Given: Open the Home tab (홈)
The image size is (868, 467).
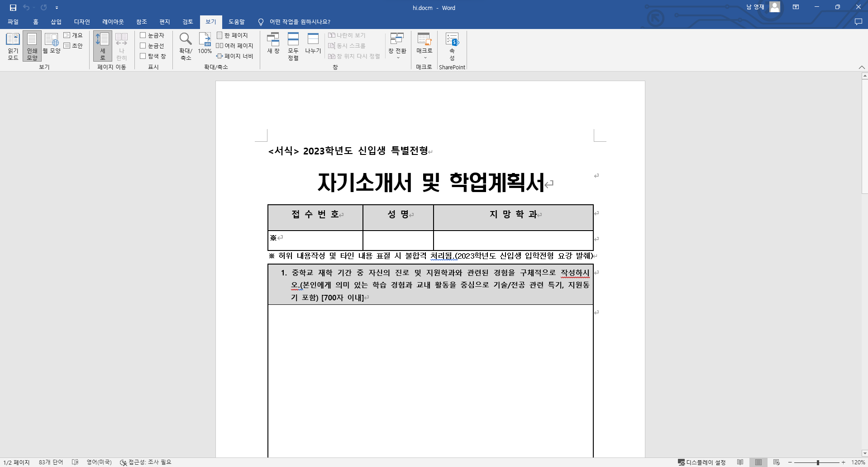Looking at the screenshot, I should coord(36,22).
